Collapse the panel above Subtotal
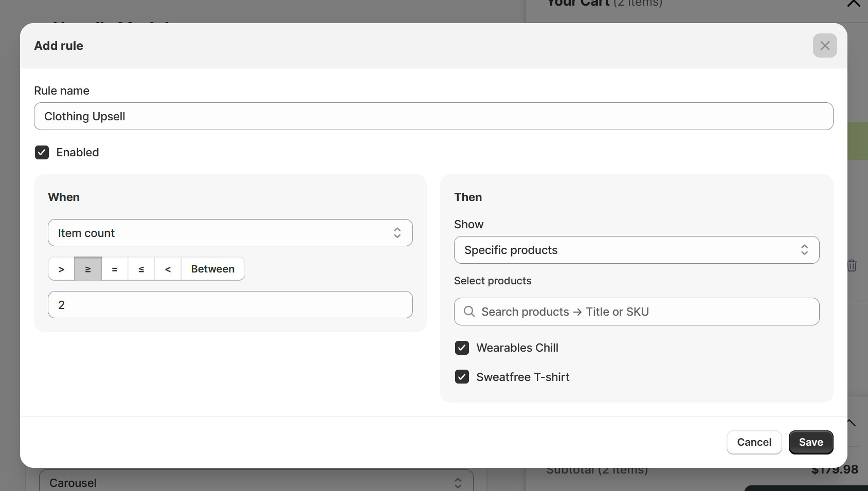 (x=851, y=423)
